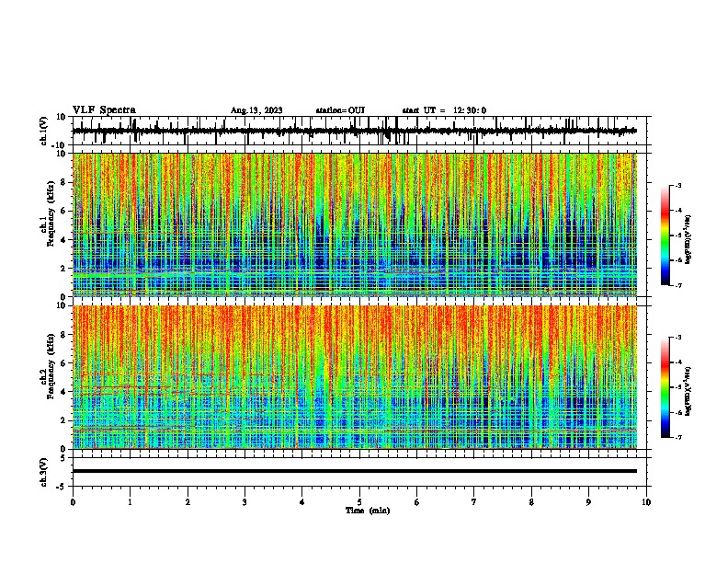The height and width of the screenshot is (563, 728).
Task: Click the ch.2 spectrogram color scale bar
Action: (x=665, y=387)
